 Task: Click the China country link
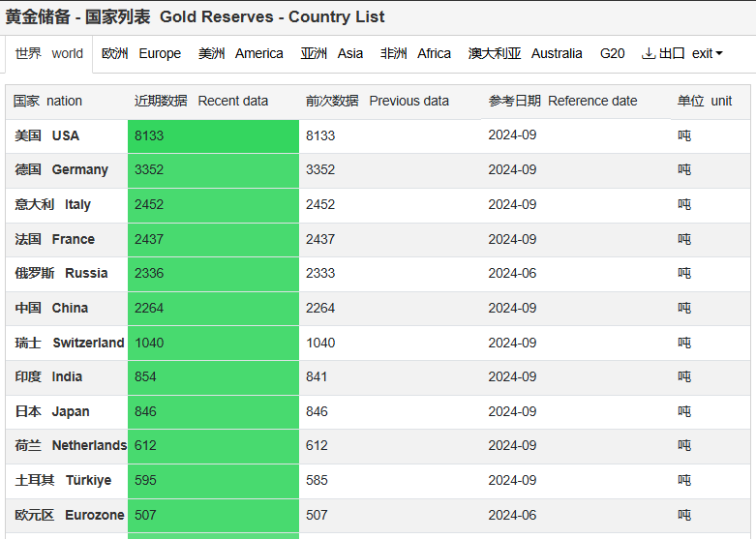51,308
